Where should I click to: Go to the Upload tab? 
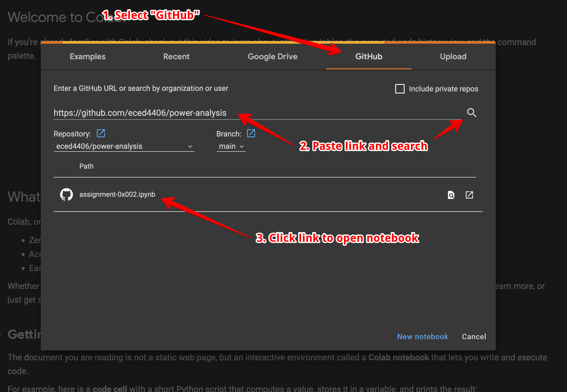(453, 57)
